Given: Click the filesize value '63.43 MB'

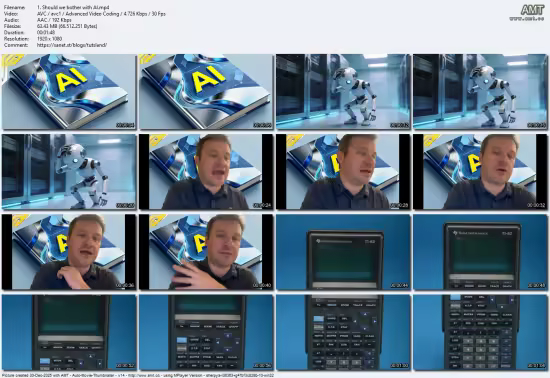Looking at the screenshot, I should click(x=67, y=26).
